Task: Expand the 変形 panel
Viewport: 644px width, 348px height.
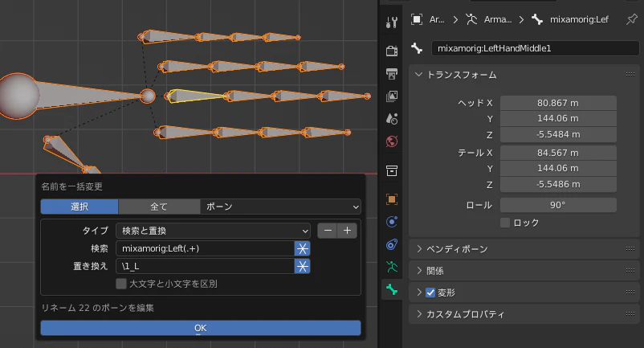Action: coord(419,293)
